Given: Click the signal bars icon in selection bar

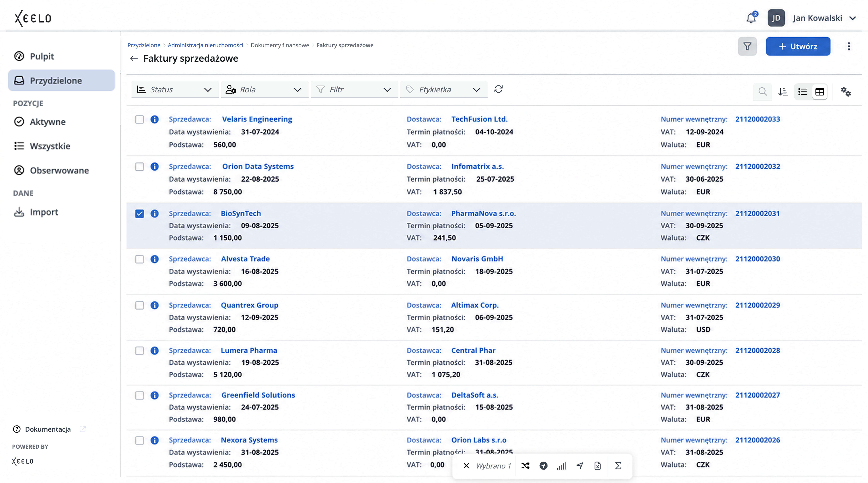Looking at the screenshot, I should click(x=561, y=466).
